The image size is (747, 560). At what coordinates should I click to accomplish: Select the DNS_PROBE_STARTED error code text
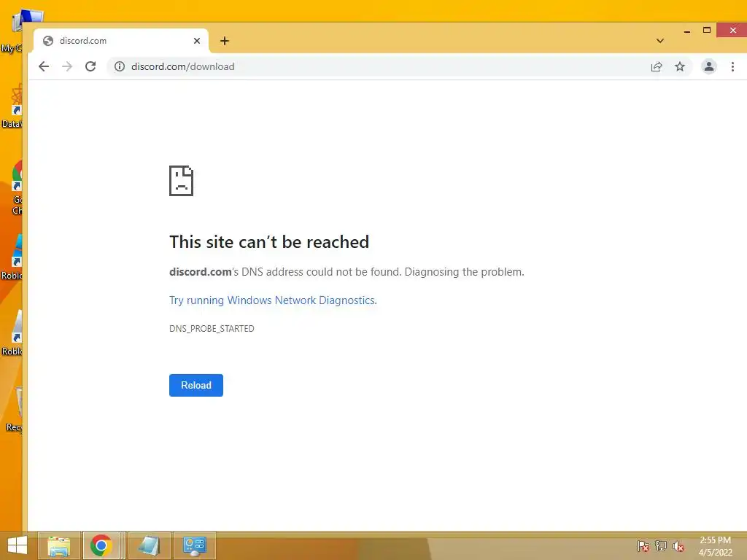coord(212,329)
